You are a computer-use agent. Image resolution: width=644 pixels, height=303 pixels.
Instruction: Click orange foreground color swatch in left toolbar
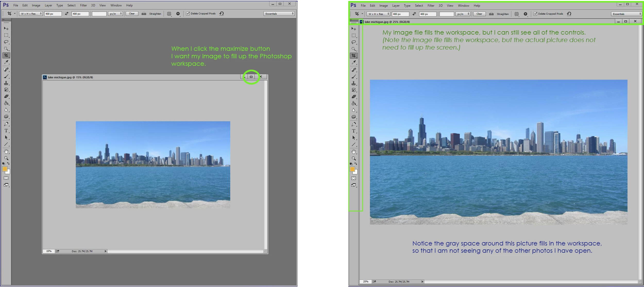[x=5, y=169]
